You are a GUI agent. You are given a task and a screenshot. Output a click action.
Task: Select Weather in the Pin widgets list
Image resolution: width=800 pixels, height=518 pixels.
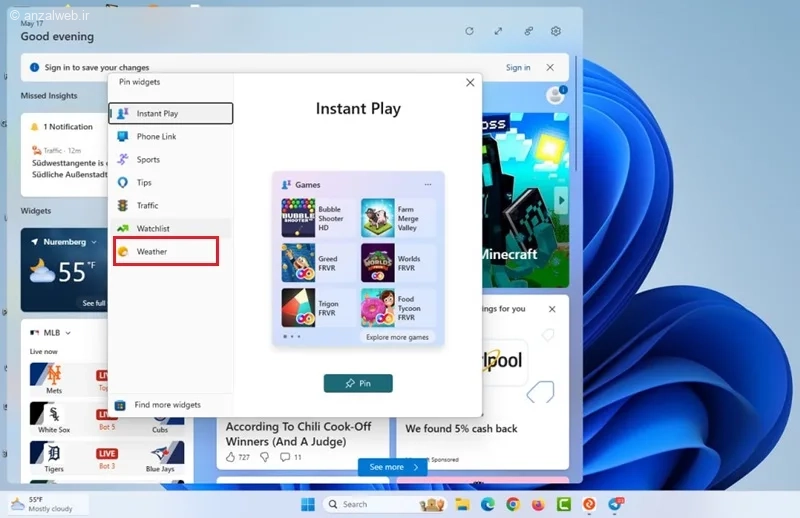click(152, 252)
